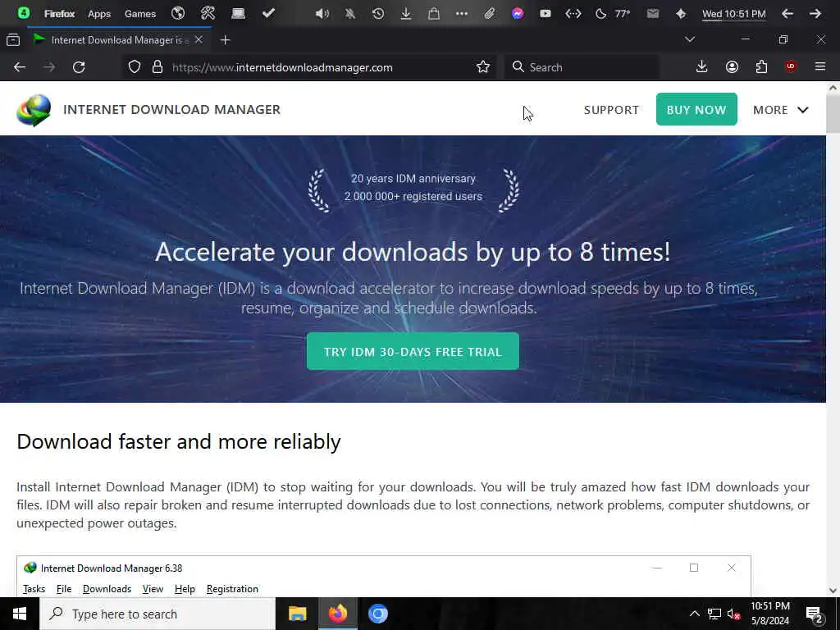Open the extensions puzzle icon
840x630 pixels.
pos(761,67)
